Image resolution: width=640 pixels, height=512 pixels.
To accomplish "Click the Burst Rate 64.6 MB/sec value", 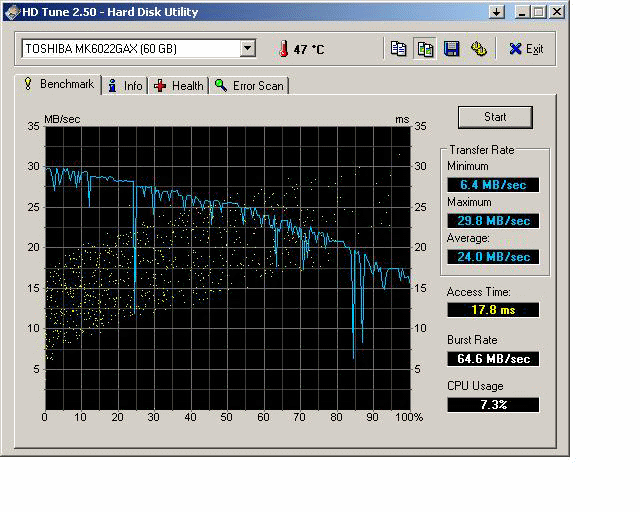I will [x=493, y=358].
